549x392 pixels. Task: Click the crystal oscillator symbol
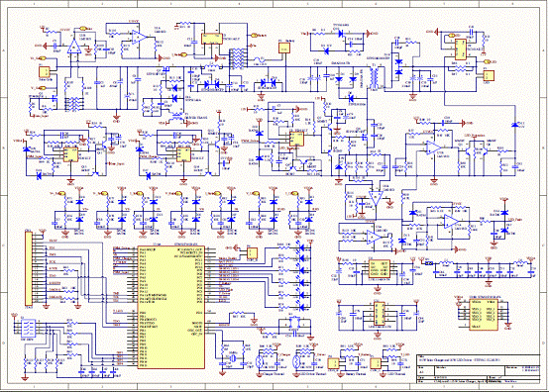(x=232, y=358)
